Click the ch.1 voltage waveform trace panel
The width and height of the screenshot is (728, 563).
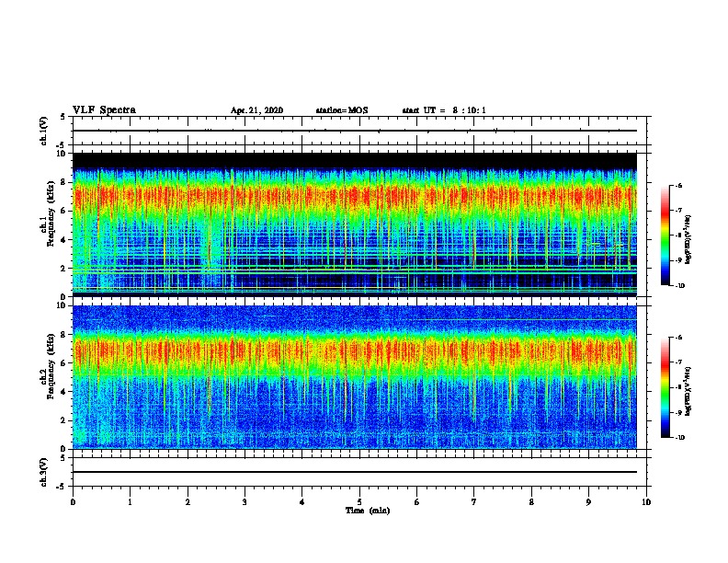[x=359, y=131]
